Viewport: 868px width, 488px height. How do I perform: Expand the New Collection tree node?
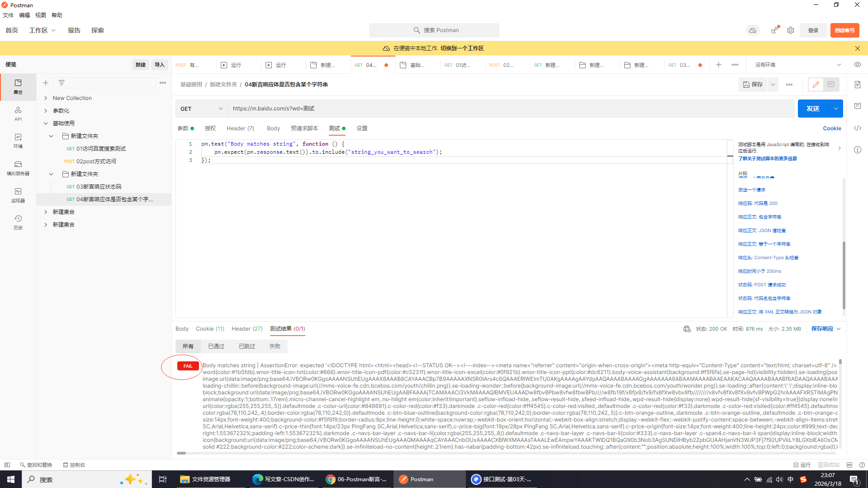[x=46, y=98]
